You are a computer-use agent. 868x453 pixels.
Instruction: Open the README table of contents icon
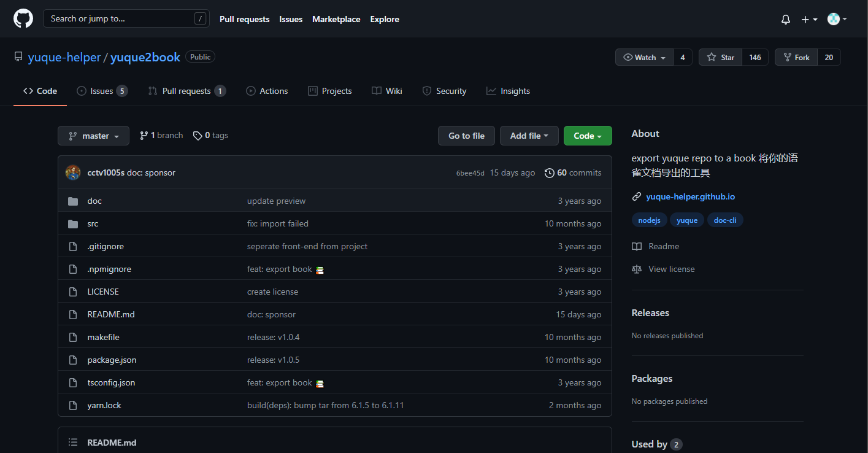point(73,442)
